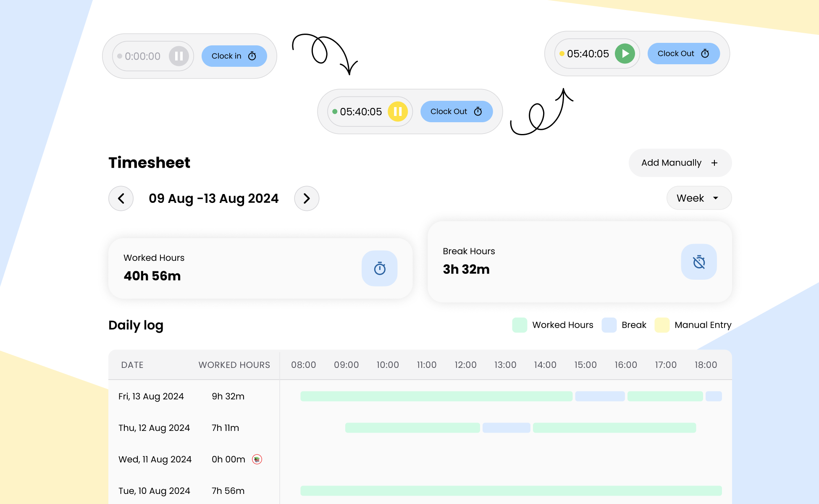
Task: Open Add Manually to create a time entry
Action: click(x=680, y=163)
